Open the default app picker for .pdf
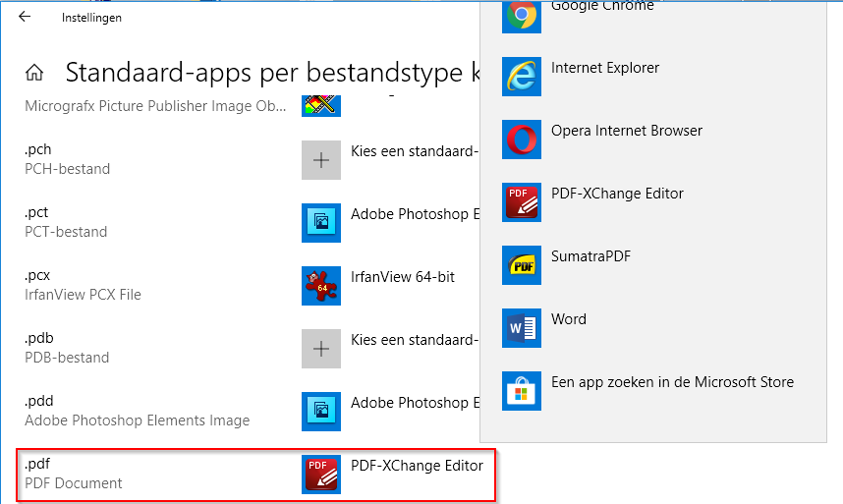The height and width of the screenshot is (504, 843). 393,475
